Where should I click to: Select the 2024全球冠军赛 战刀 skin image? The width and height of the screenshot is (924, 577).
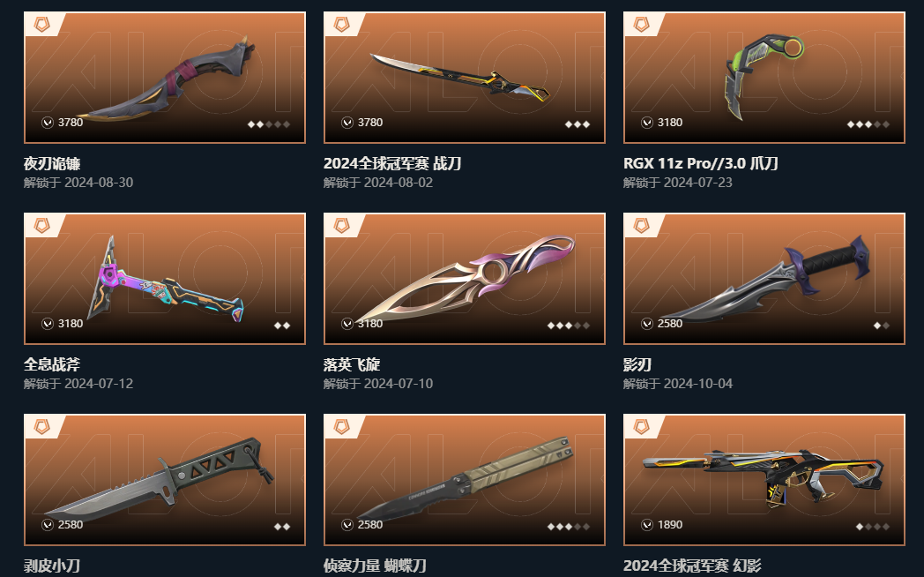pyautogui.click(x=465, y=78)
